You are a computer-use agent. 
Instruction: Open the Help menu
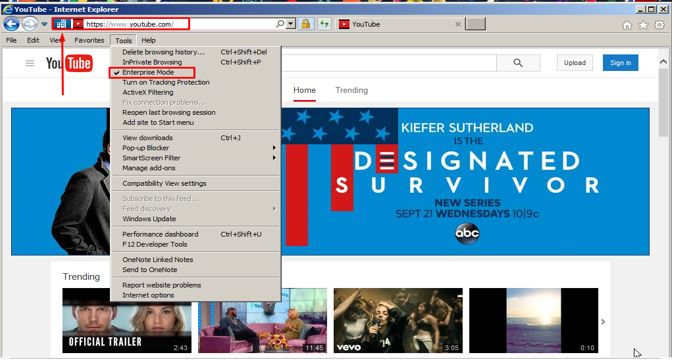[149, 40]
